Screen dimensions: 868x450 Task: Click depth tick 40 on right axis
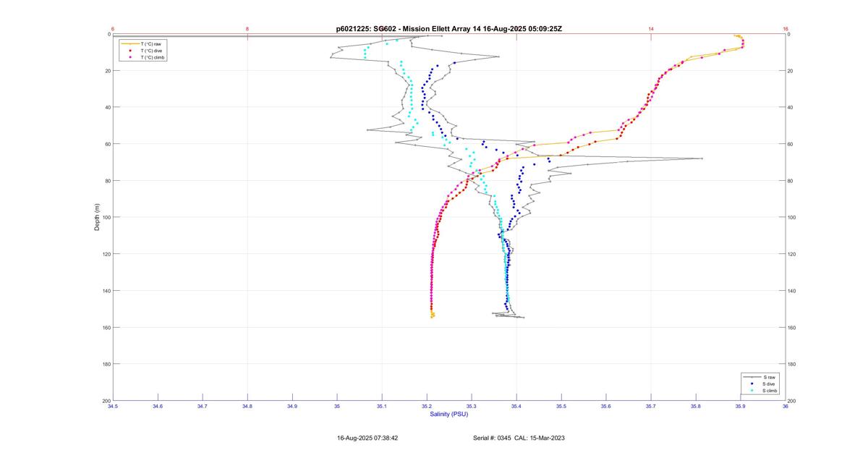[x=791, y=107]
